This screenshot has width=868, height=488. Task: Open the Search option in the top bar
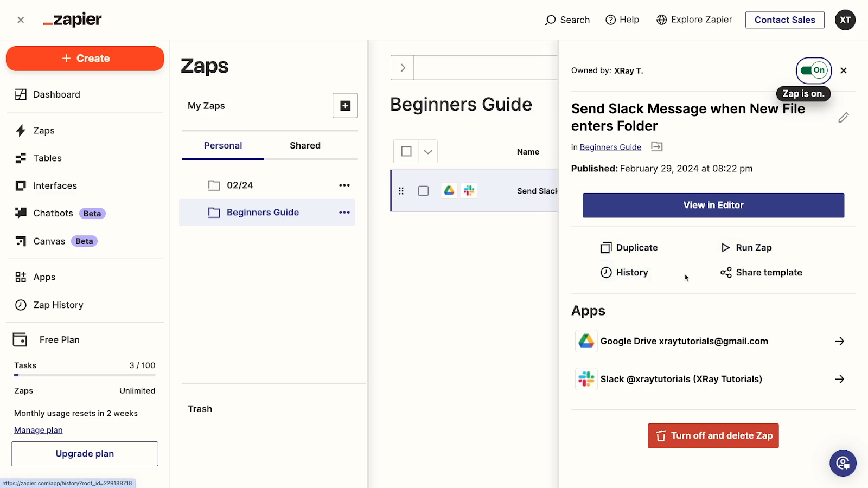click(567, 20)
